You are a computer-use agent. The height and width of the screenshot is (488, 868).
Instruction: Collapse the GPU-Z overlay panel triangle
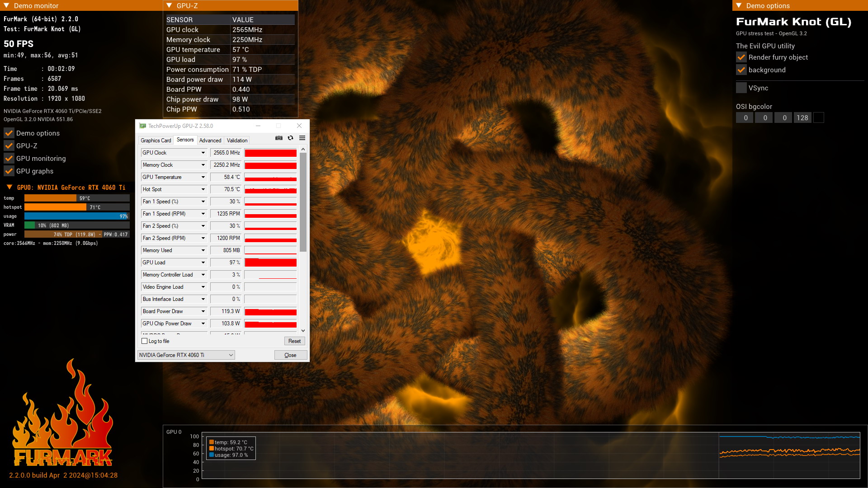[169, 5]
